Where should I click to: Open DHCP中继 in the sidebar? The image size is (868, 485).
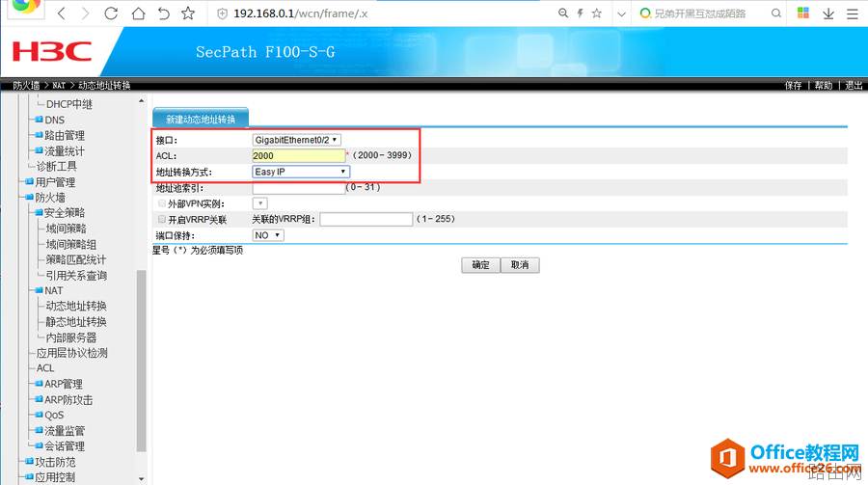[x=69, y=104]
